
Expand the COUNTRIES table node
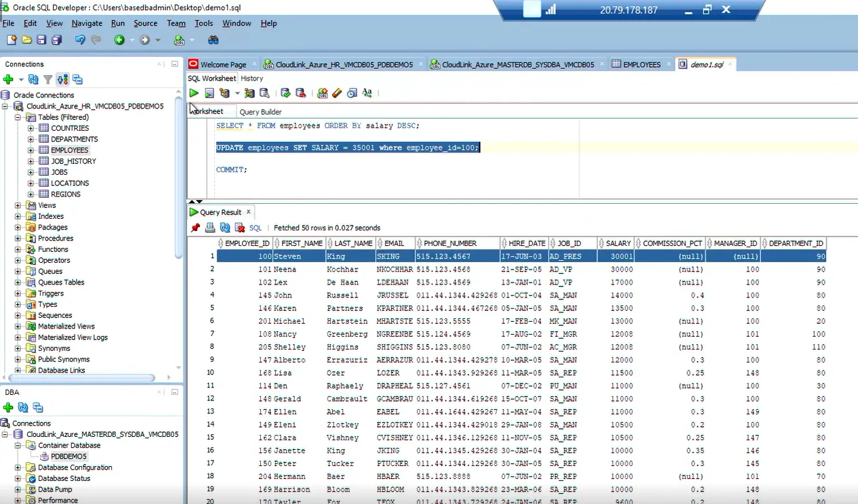[30, 128]
